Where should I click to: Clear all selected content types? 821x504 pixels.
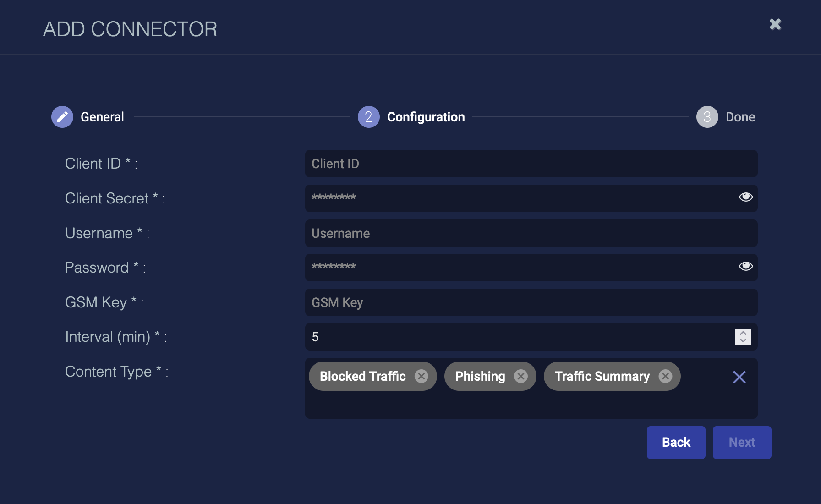coord(739,377)
